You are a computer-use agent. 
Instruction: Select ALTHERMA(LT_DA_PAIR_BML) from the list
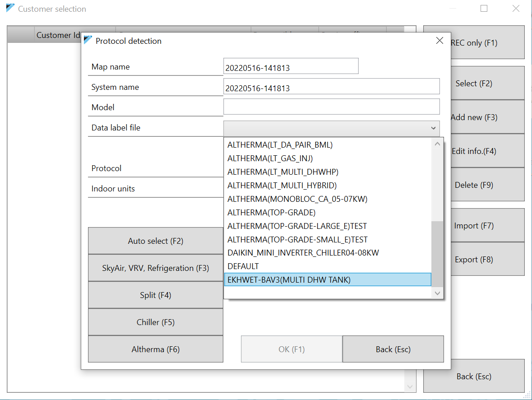[328, 144]
